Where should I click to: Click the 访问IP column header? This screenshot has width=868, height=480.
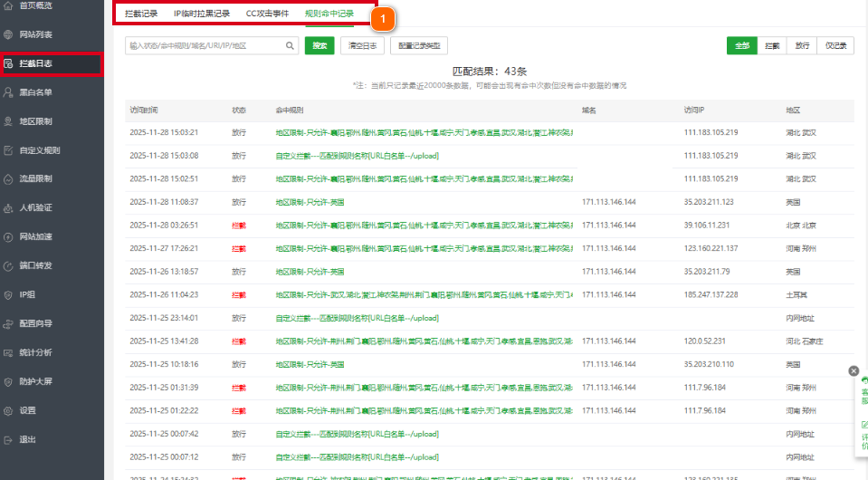coord(693,110)
